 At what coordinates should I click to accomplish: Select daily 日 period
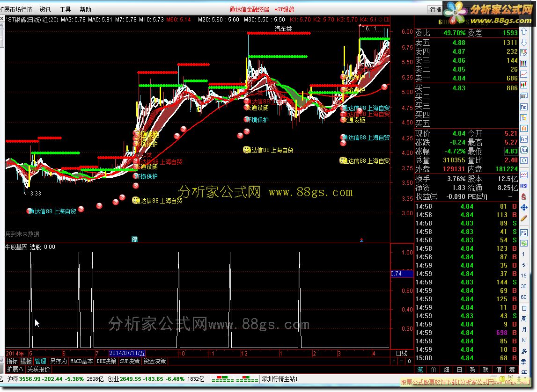coord(523,308)
